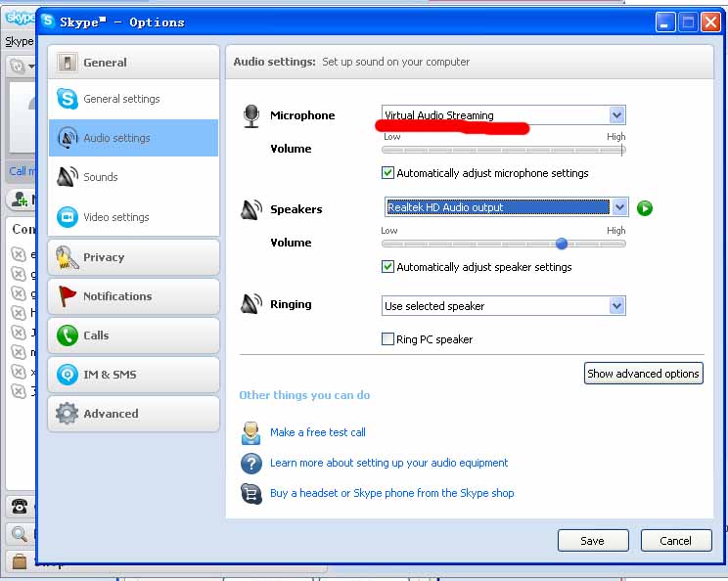728x581 pixels.
Task: Click status icon dropdown in main window
Action: point(22,67)
